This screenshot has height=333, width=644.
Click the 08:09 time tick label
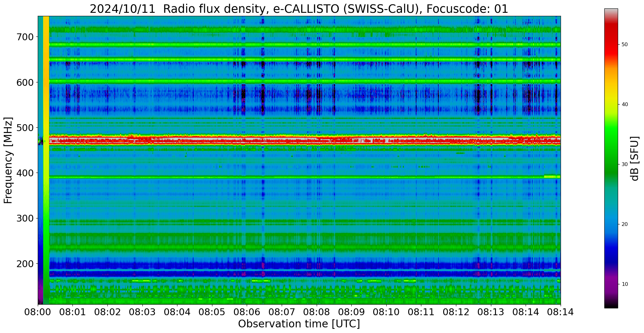(x=352, y=312)
